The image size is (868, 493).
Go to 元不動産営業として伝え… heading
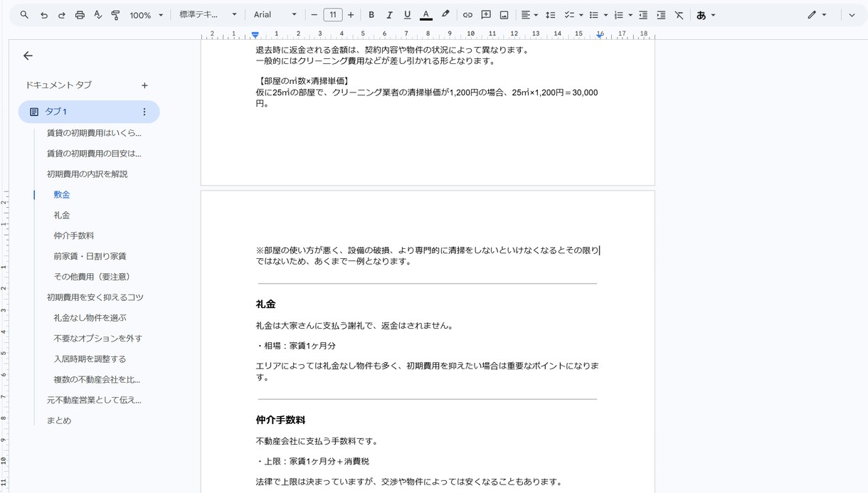click(94, 401)
